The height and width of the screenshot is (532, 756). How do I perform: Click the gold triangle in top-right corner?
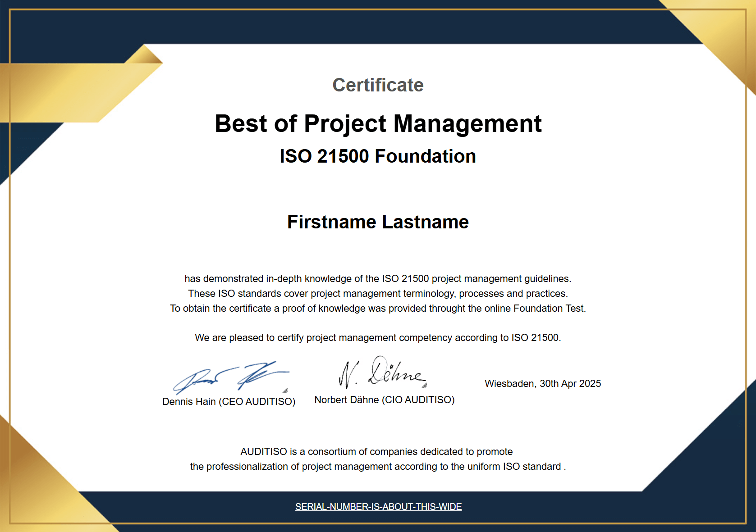tap(721, 36)
